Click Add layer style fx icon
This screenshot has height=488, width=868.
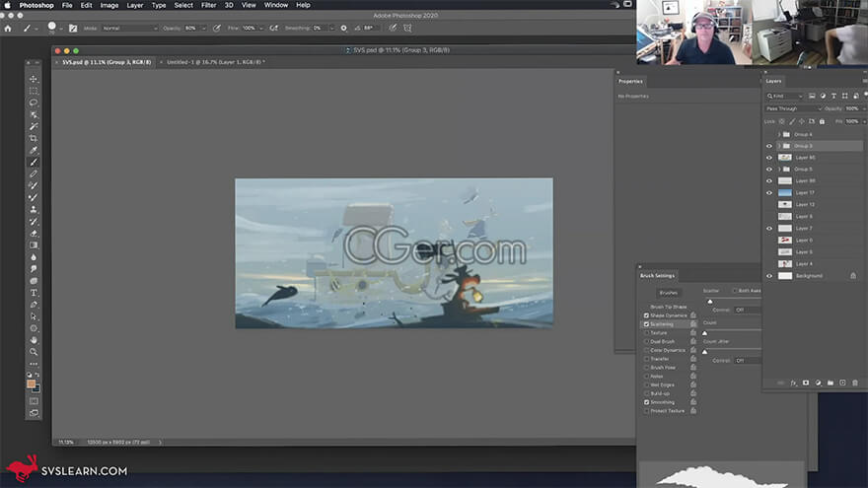point(793,383)
